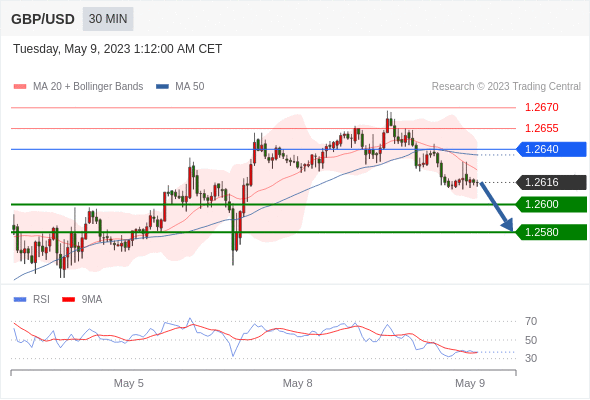Screen dimensions: 590x400
Task: Click the RSI 70 level label
Action: 531,321
